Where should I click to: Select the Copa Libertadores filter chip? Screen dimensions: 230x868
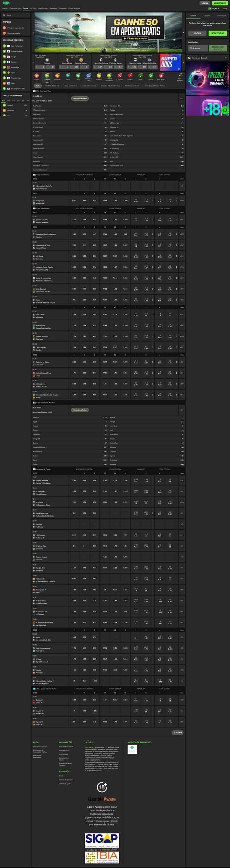coord(71,86)
